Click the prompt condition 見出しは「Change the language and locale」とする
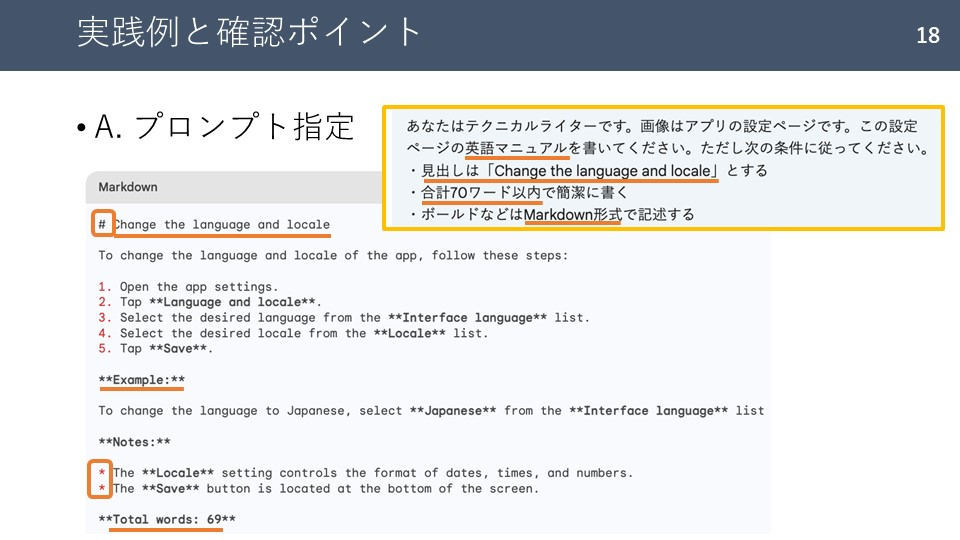The image size is (960, 540). [587, 170]
